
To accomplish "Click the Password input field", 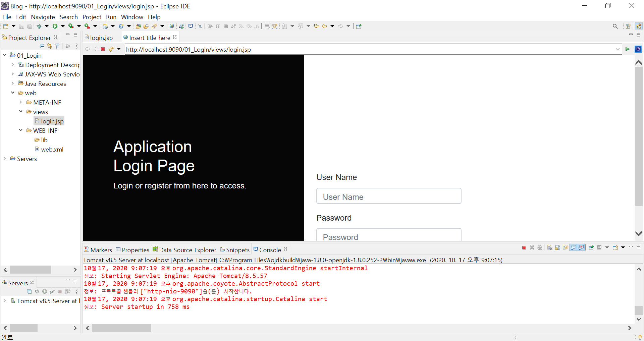I will point(389,235).
